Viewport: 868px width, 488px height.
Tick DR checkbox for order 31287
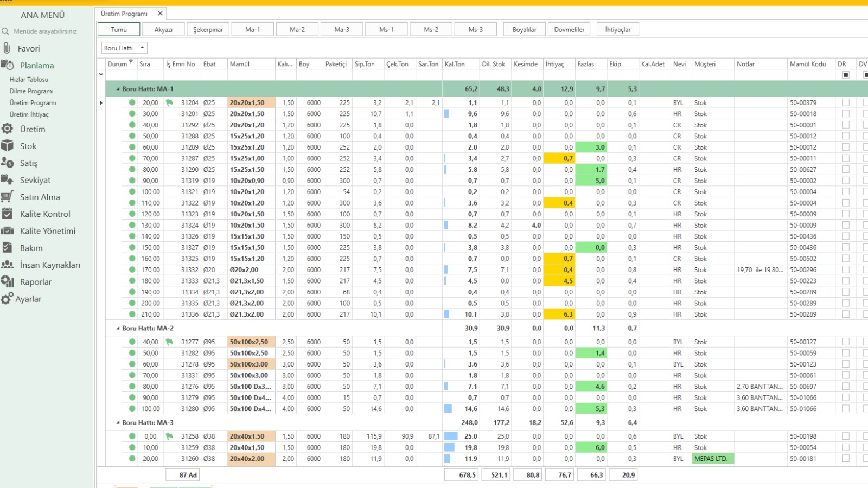(x=845, y=158)
